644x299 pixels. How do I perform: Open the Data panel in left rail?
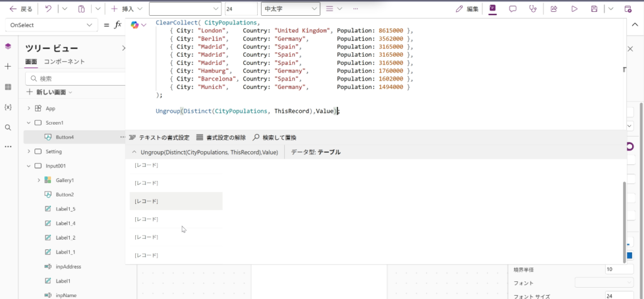click(x=8, y=87)
